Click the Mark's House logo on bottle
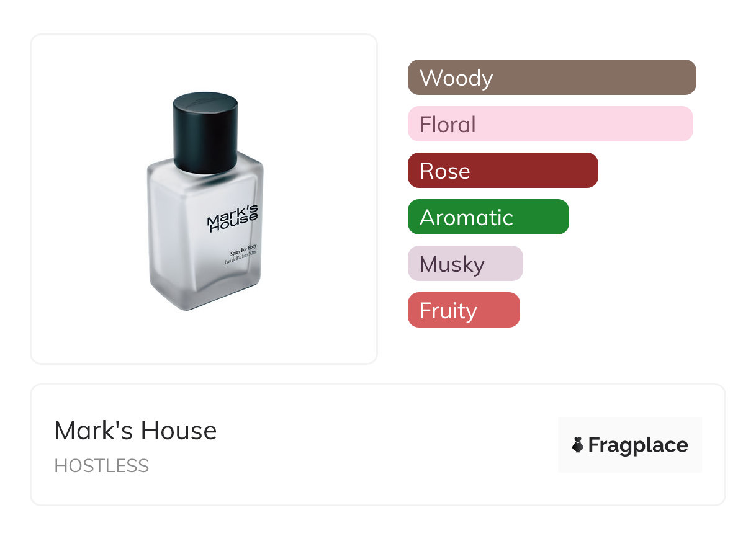The height and width of the screenshot is (536, 756). [x=232, y=220]
